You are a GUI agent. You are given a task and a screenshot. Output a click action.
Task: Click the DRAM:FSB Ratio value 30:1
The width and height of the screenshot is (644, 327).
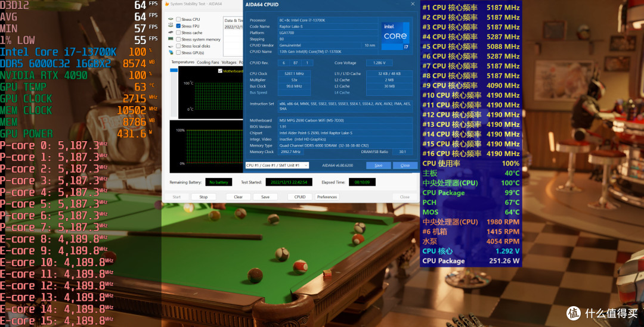pyautogui.click(x=402, y=152)
